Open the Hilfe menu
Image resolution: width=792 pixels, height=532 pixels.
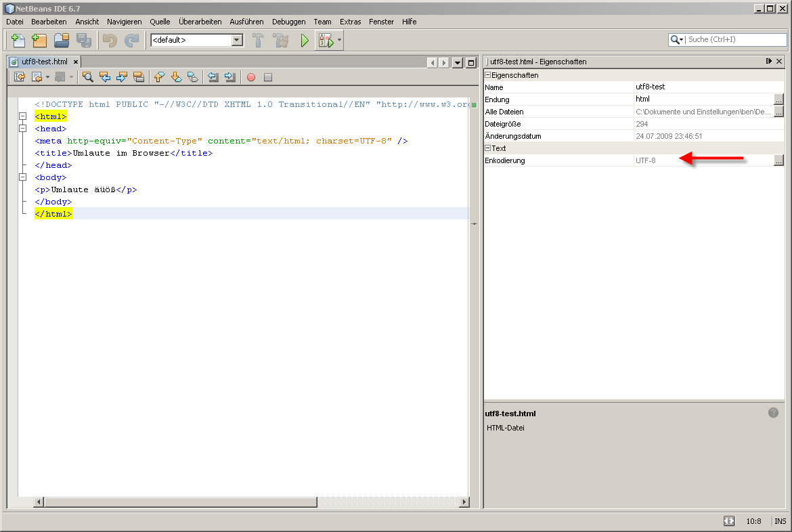tap(409, 22)
